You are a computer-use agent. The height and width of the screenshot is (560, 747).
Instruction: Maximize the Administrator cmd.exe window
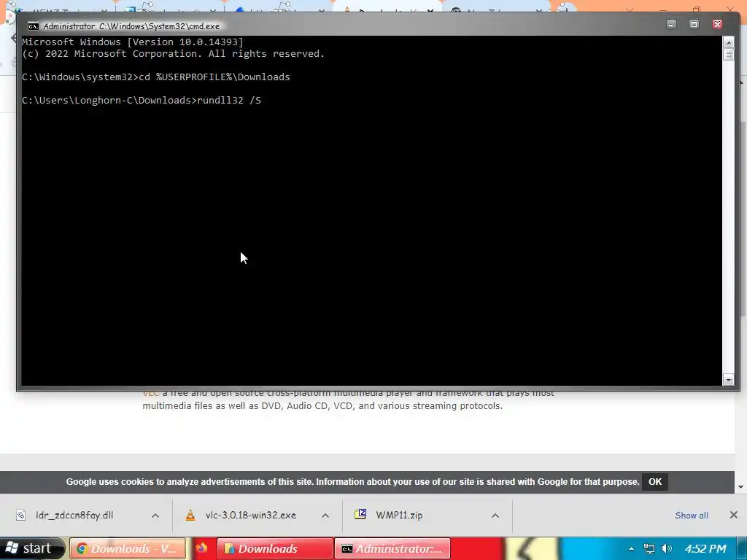[694, 24]
